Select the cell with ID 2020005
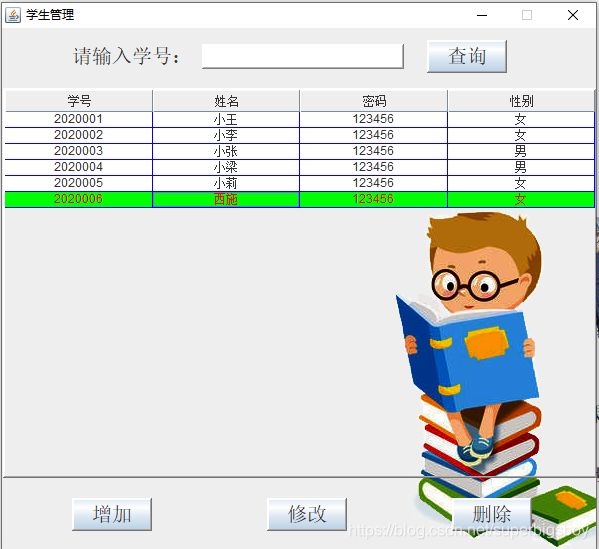 point(79,183)
